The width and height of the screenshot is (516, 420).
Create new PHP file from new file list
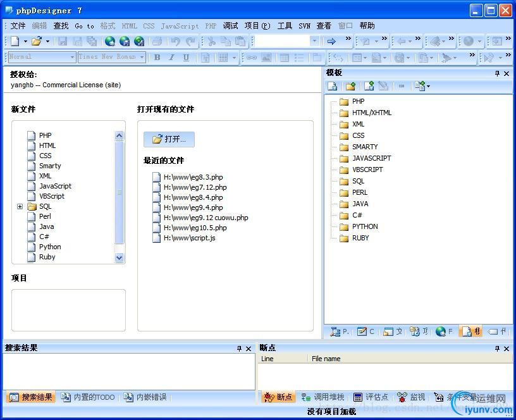[x=45, y=135]
